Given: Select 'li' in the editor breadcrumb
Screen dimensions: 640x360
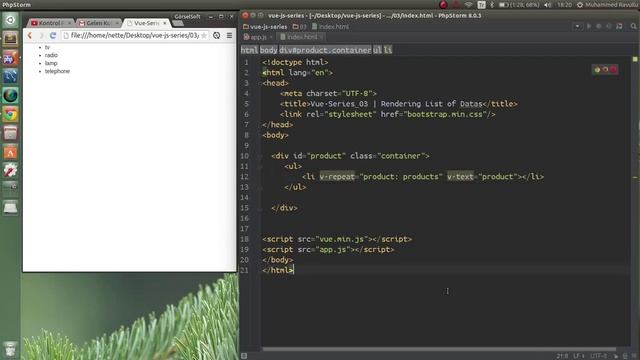Looking at the screenshot, I should pos(388,50).
